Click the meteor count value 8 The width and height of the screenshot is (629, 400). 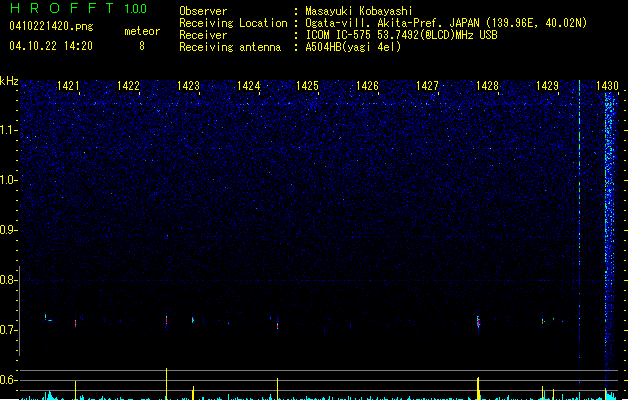coord(142,46)
